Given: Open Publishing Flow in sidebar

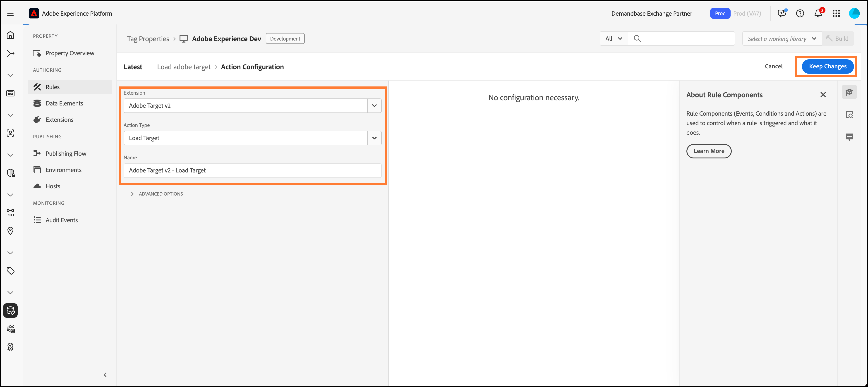Looking at the screenshot, I should 66,154.
